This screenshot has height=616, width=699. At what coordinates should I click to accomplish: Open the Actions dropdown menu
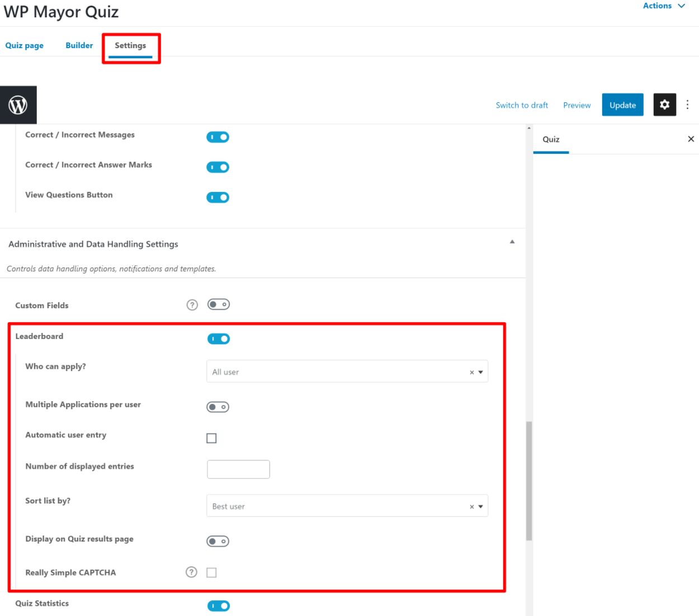tap(664, 6)
